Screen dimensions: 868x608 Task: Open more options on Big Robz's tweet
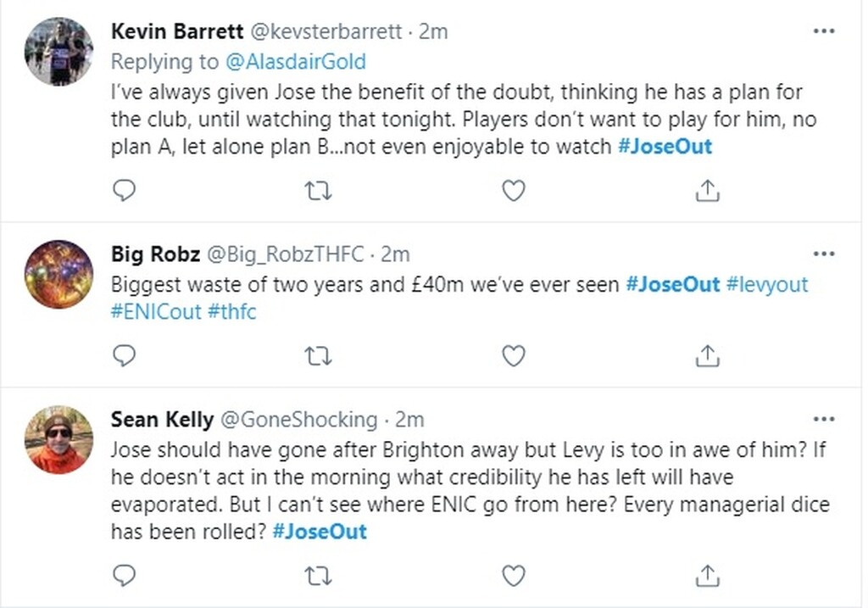[824, 254]
